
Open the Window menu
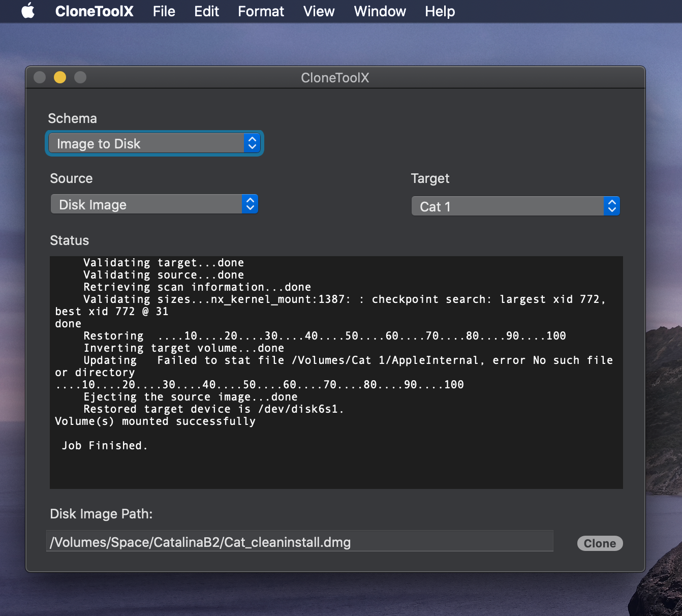coord(380,11)
